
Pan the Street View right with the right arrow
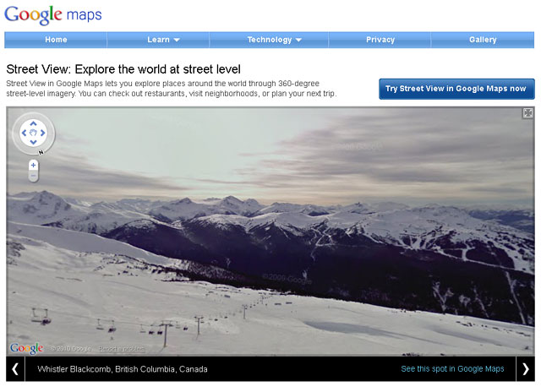43,133
